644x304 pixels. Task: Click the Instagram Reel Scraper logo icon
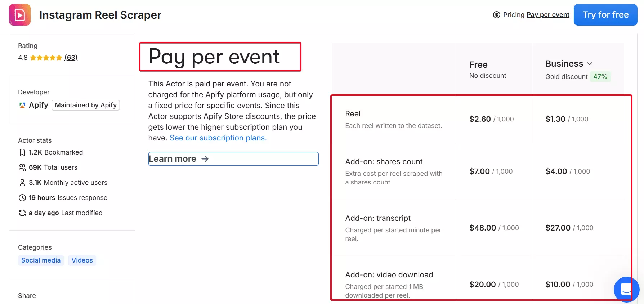pyautogui.click(x=20, y=15)
